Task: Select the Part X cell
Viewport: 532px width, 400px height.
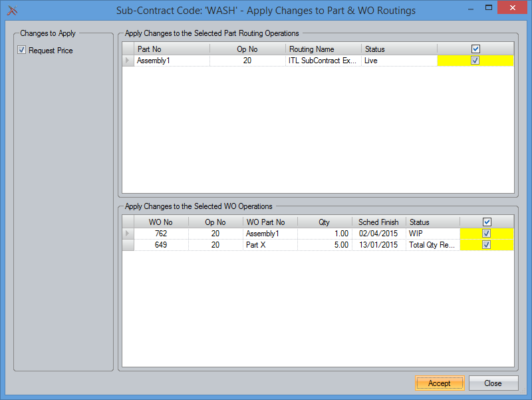Action: 269,245
